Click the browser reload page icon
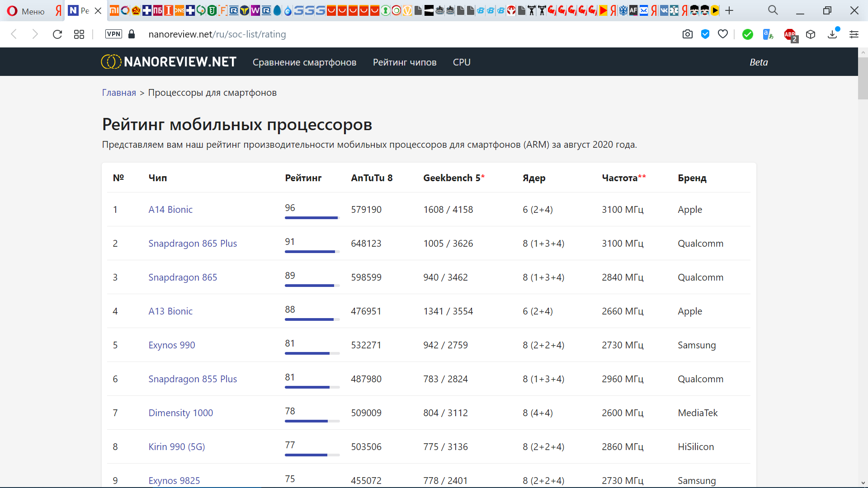 [57, 34]
